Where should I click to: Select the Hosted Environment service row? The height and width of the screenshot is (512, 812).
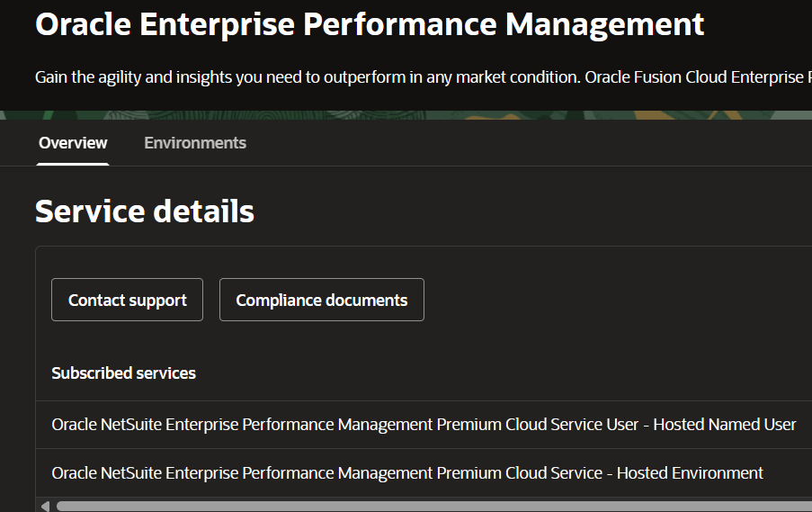coord(407,472)
